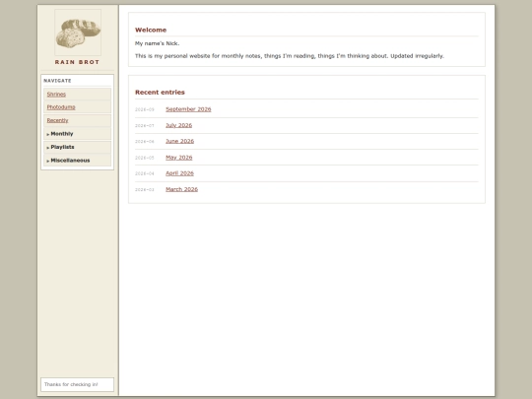Click the 'Thanks for checking in!' box
The image size is (532, 399).
click(x=78, y=384)
